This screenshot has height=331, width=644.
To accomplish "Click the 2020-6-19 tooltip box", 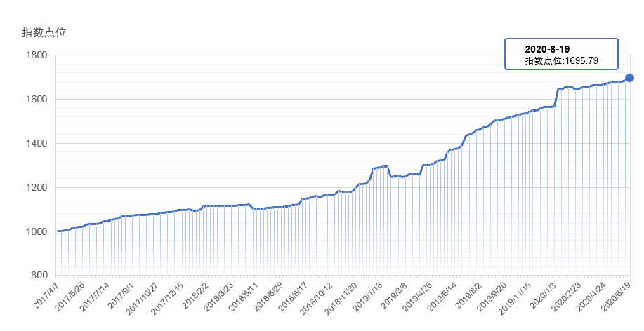I will point(561,54).
